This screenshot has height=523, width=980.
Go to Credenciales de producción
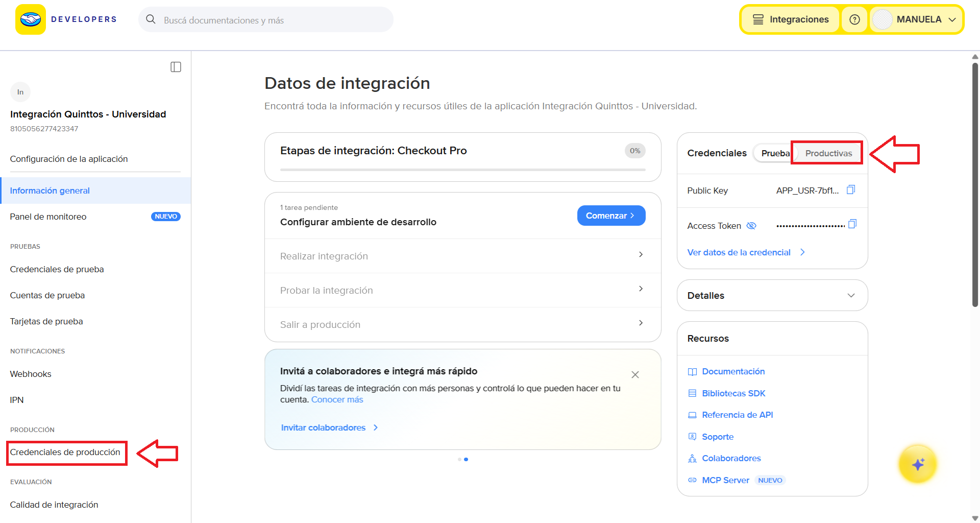tap(65, 453)
